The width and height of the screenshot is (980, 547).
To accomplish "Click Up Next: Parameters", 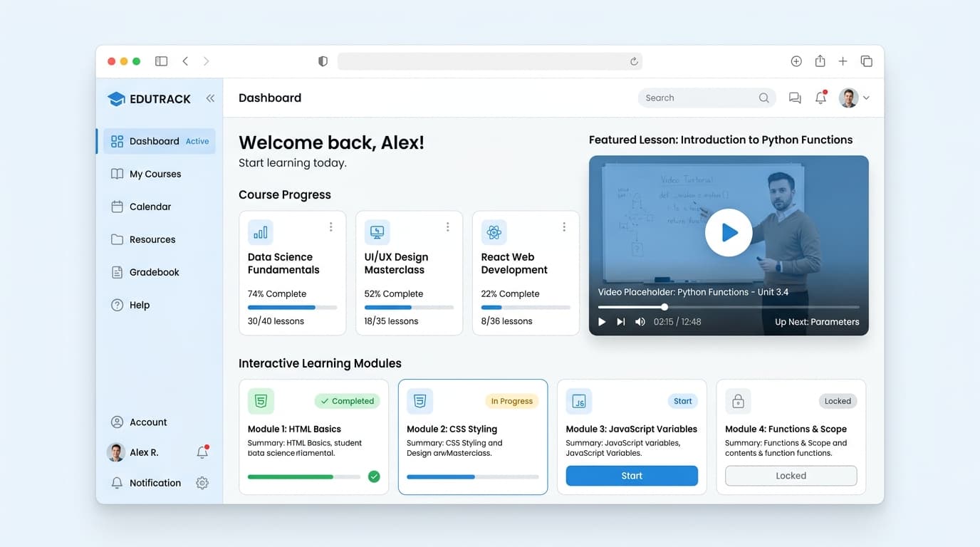I will (x=817, y=322).
